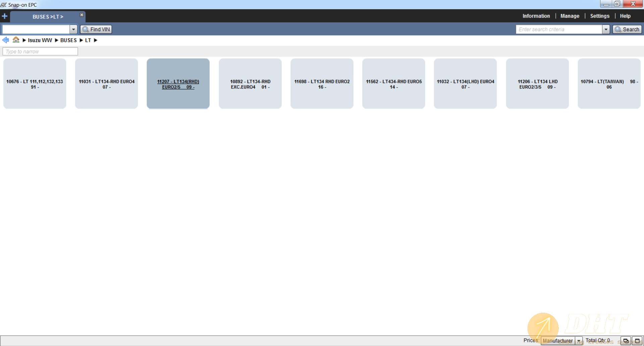Go to home via house icon
Viewport: 644px width, 346px height.
click(16, 40)
